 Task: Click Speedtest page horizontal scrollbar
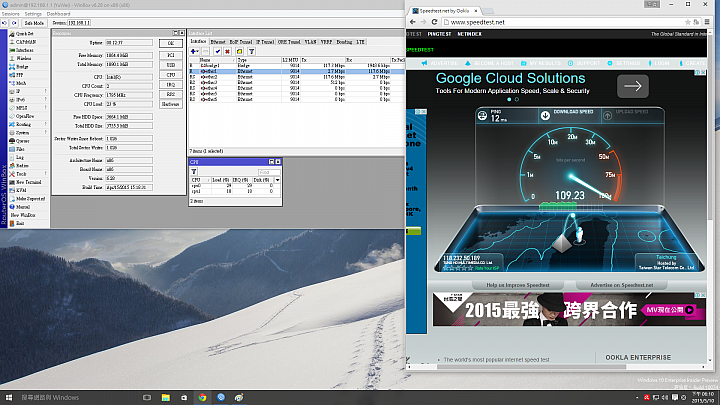pyautogui.click(x=531, y=367)
